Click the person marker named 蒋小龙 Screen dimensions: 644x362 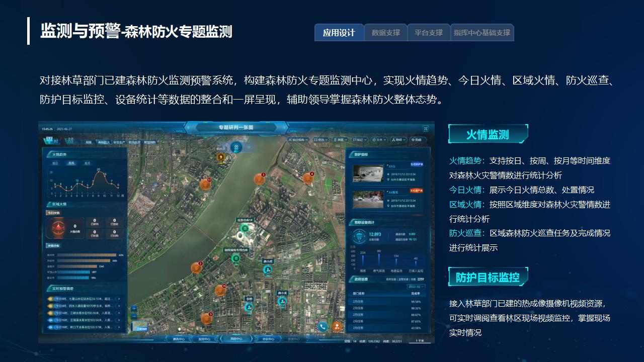[x=282, y=301]
